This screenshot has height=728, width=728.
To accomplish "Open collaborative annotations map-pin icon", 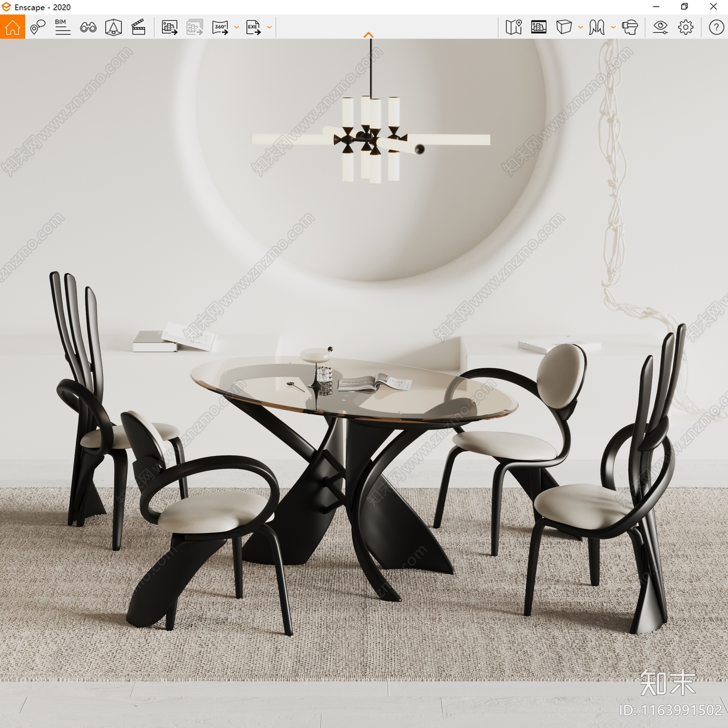I will [38, 27].
